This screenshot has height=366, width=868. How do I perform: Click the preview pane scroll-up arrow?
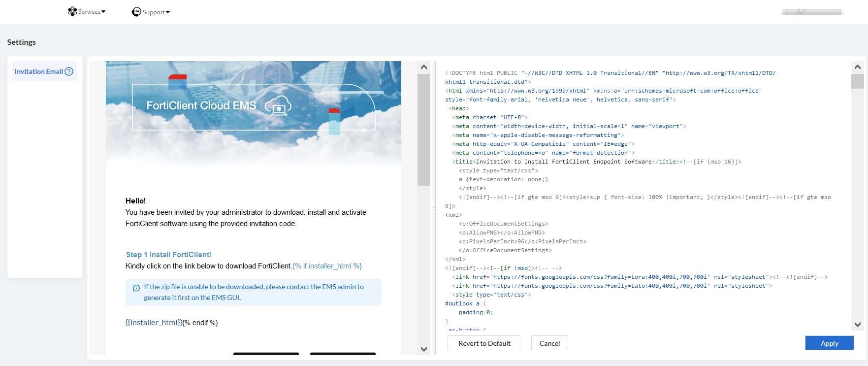[x=423, y=67]
